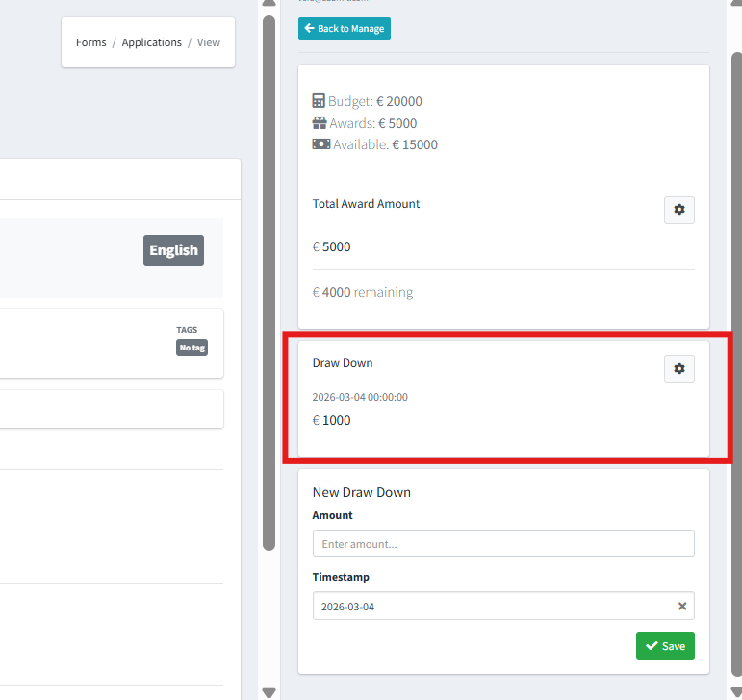
Task: Click the English language badge
Action: [x=173, y=250]
